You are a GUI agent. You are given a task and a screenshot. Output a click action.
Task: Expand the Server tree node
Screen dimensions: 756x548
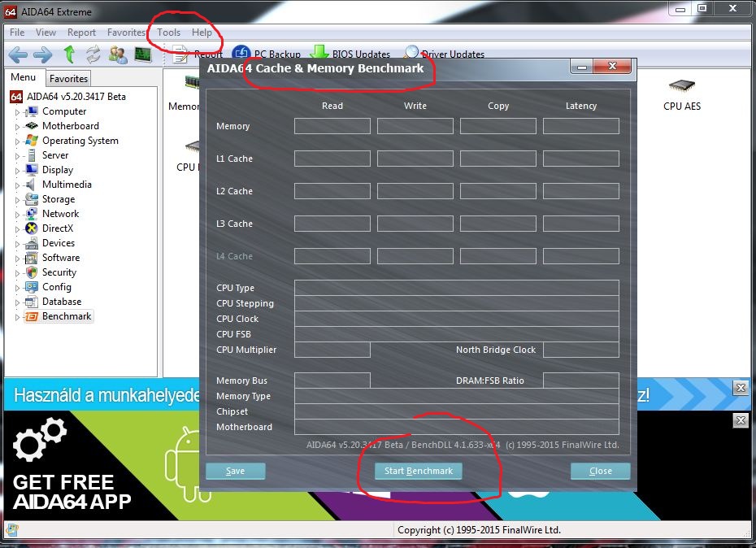[x=17, y=156]
